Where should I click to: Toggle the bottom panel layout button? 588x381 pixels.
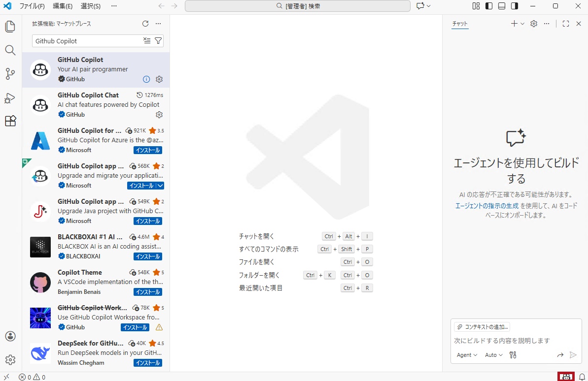(502, 6)
